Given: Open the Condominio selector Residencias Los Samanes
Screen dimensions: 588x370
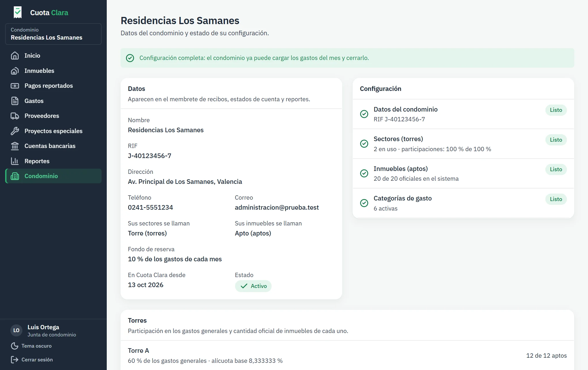Looking at the screenshot, I should [x=53, y=34].
